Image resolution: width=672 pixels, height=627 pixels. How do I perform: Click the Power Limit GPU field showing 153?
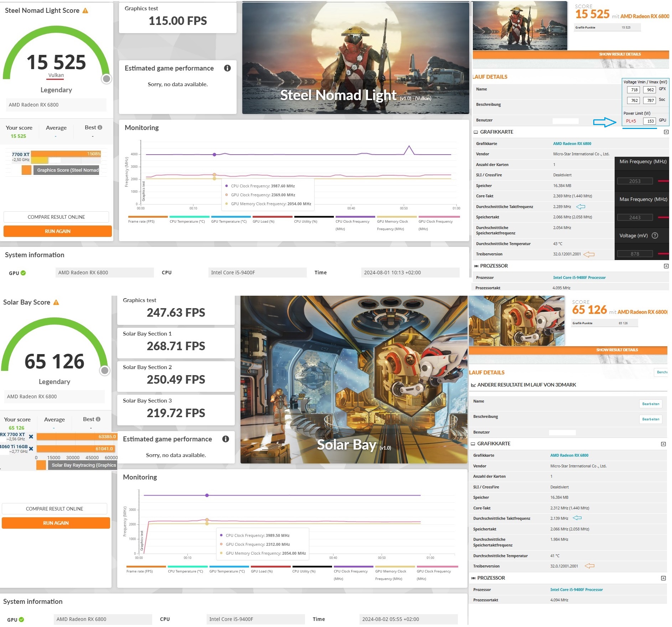pyautogui.click(x=650, y=121)
